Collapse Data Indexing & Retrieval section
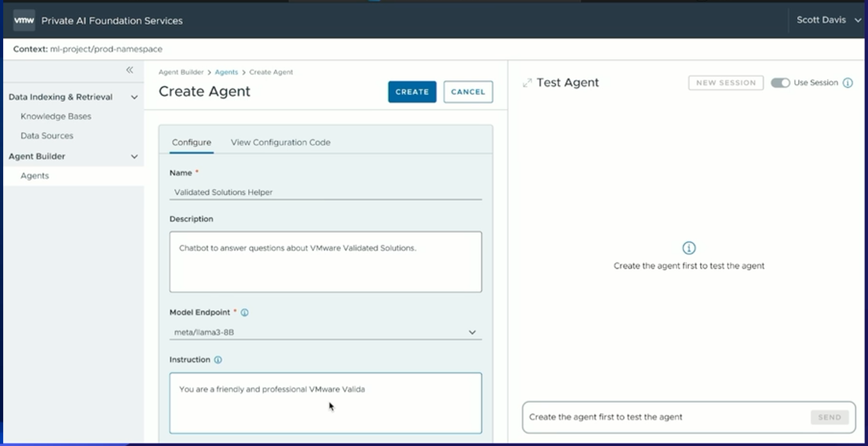Screen dimensions: 868x446 (x=134, y=97)
